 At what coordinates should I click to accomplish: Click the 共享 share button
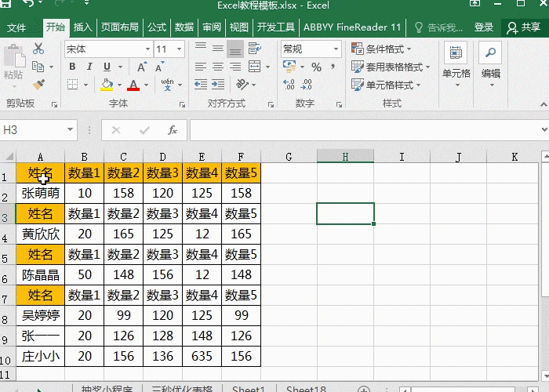click(524, 27)
